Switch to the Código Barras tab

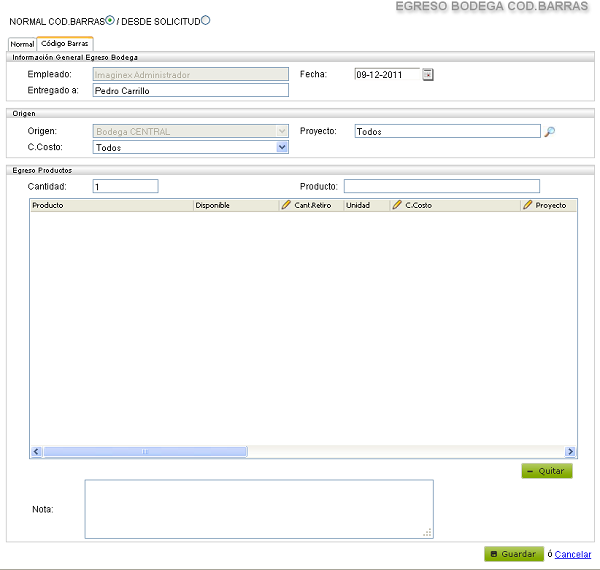65,44
